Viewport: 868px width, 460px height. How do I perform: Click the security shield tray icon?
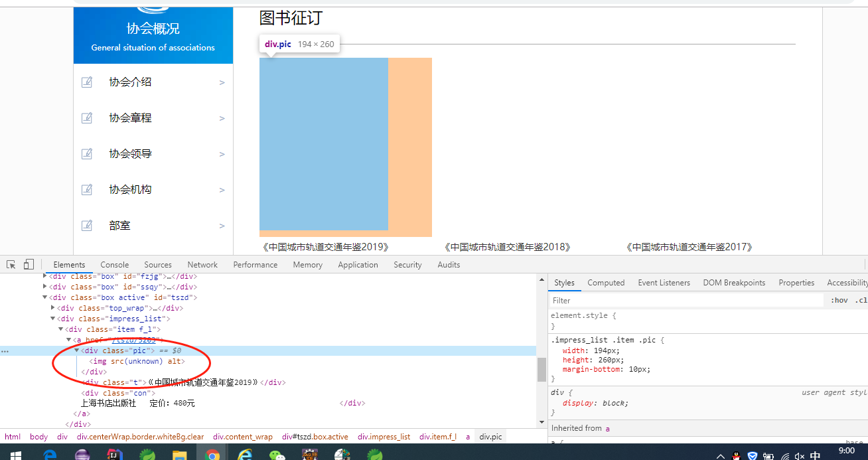point(753,456)
